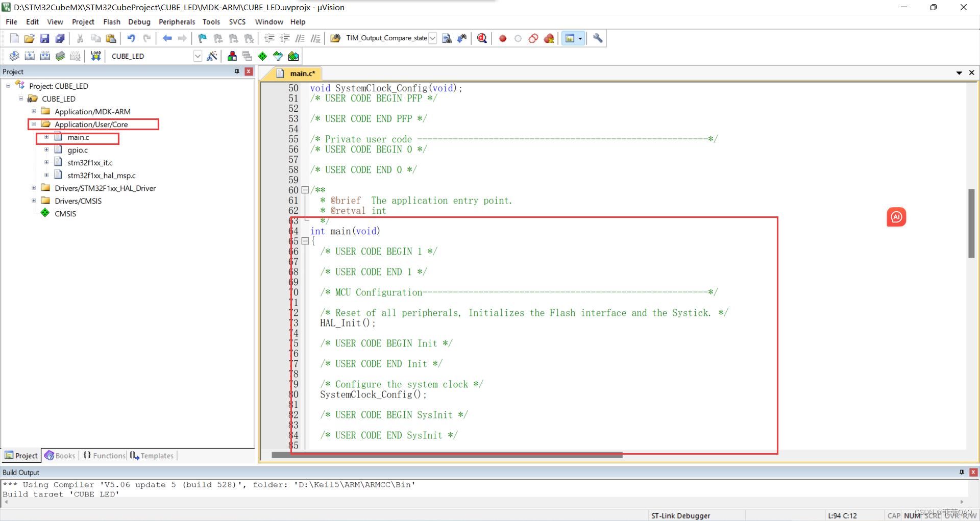Select stm32f1xx_hal_msp.c in the project tree
The image size is (980, 521).
click(x=101, y=176)
